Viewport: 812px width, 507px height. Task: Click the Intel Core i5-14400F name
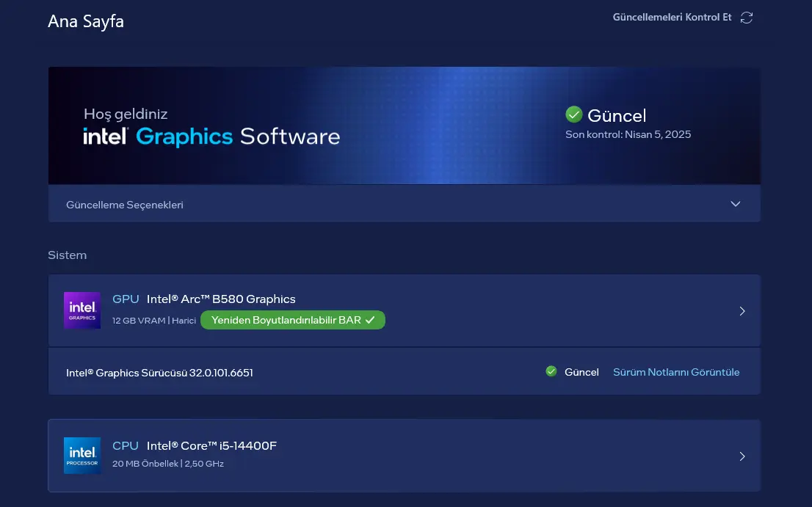(x=211, y=445)
